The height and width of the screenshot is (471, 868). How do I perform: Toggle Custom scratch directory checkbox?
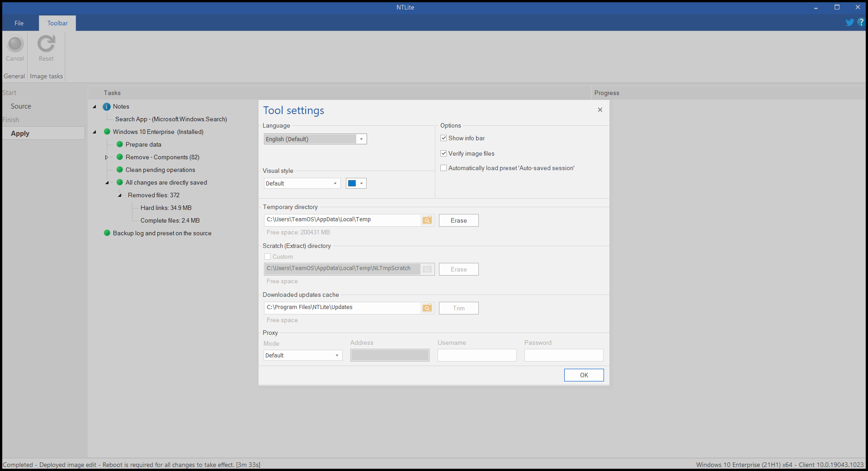coord(268,257)
